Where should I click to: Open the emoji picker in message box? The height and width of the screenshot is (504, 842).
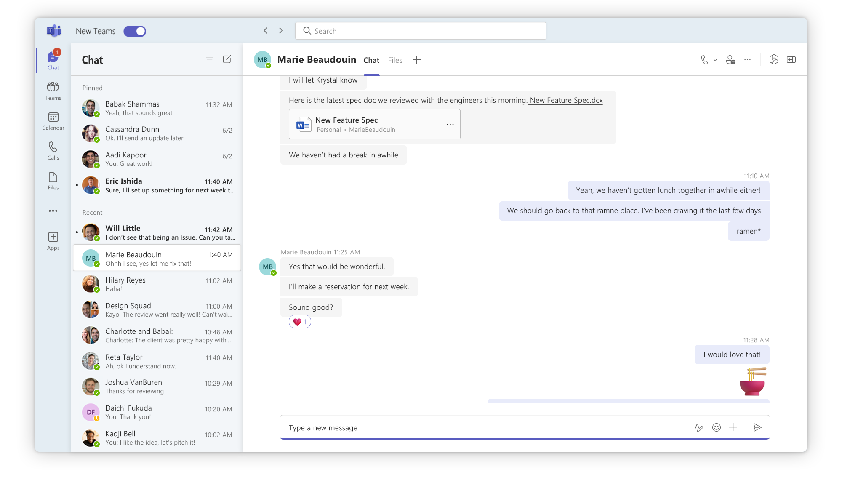pos(716,427)
